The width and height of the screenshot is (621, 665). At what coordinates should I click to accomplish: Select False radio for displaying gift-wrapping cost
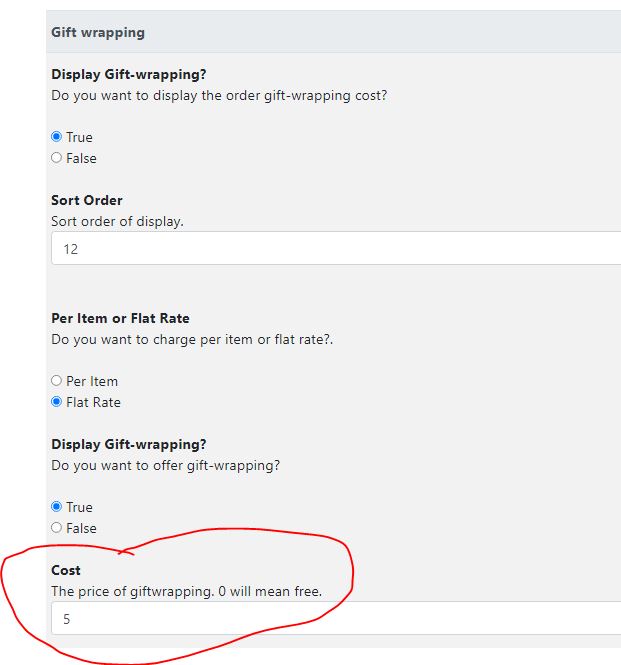56,158
